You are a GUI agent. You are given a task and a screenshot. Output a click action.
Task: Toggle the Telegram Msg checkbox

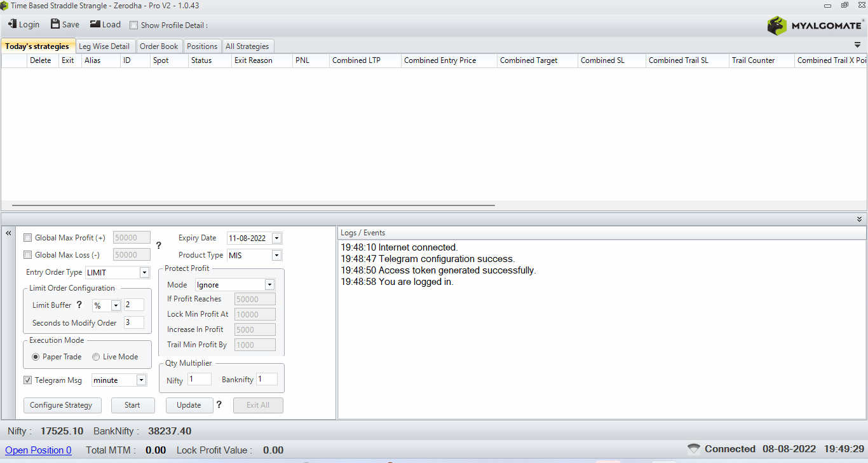(27, 380)
